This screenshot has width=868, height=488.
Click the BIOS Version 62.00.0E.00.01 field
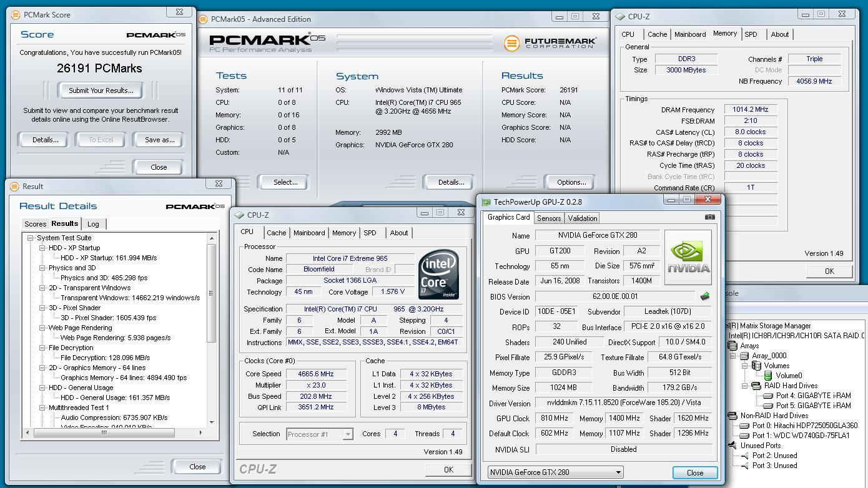(615, 296)
